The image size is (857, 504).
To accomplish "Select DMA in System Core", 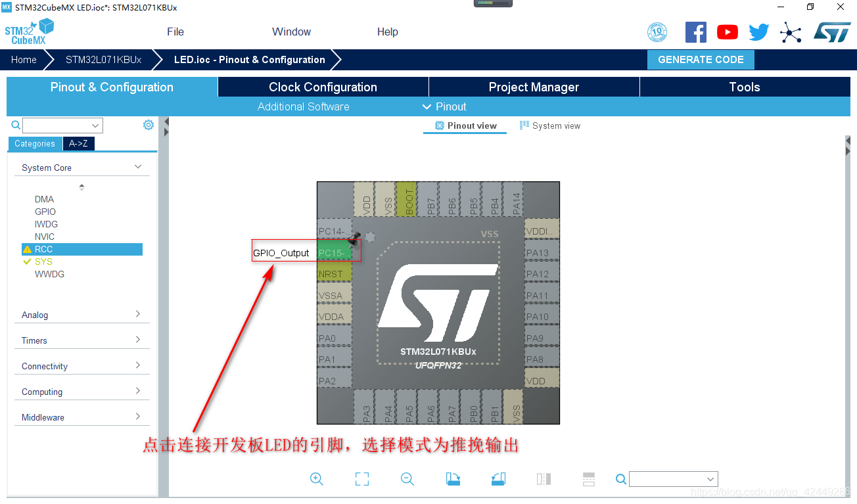I will click(45, 199).
